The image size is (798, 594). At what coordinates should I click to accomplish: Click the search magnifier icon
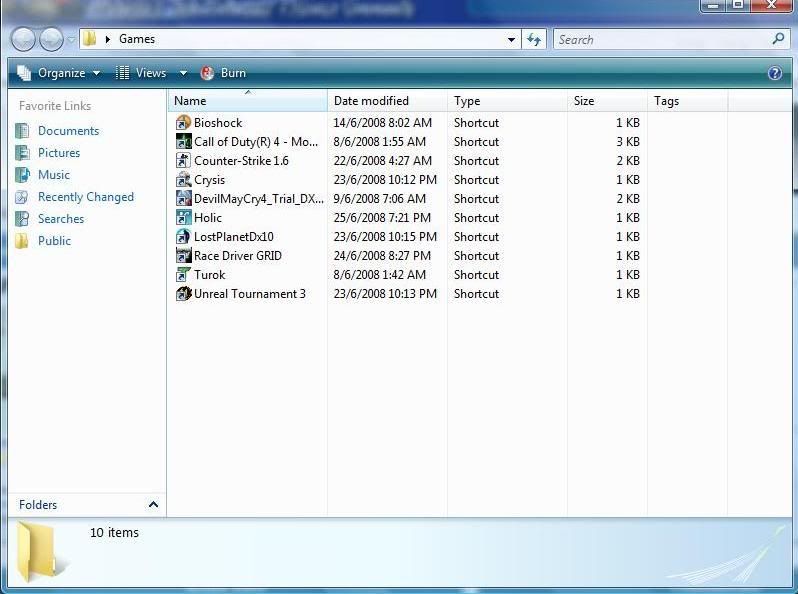779,40
